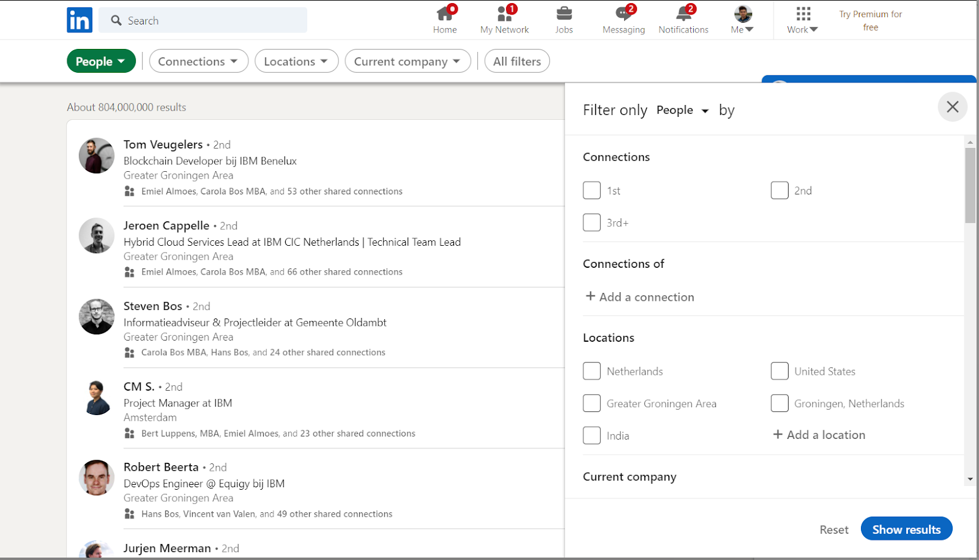This screenshot has width=979, height=560.
Task: Expand the Current company dropdown
Action: coord(408,61)
